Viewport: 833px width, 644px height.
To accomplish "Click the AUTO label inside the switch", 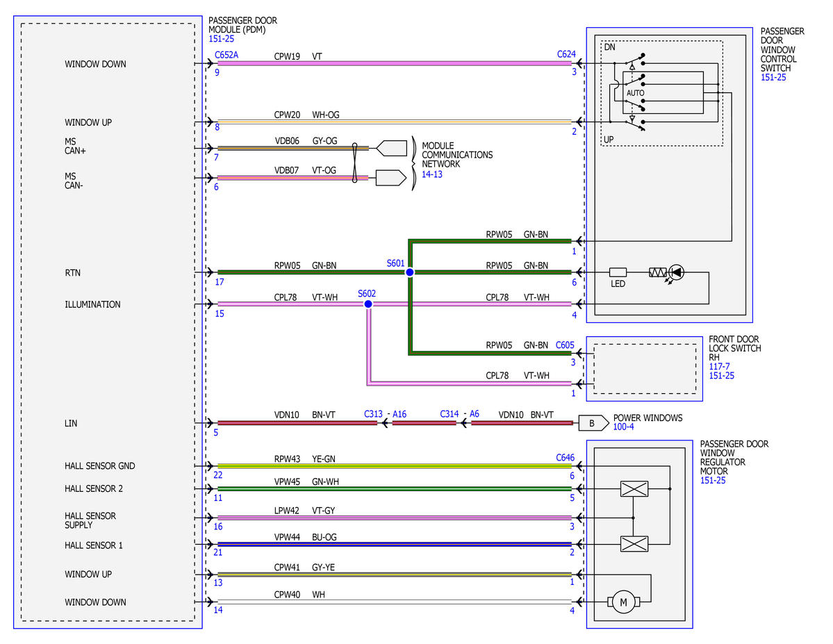I will pos(636,93).
